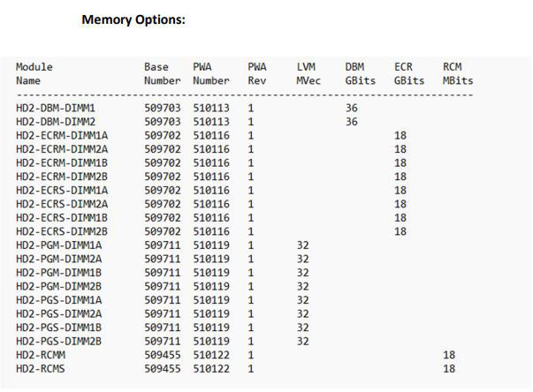Select the HD2-DBM-DIMM1 module name
This screenshot has width=533, height=392.
tap(56, 109)
